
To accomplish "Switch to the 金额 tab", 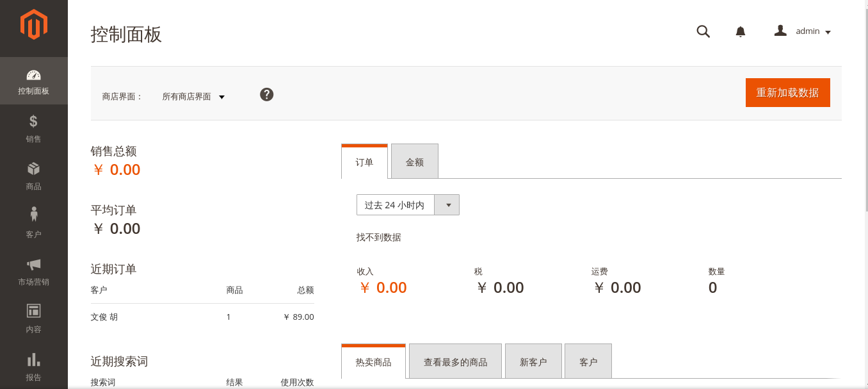I will [x=415, y=161].
